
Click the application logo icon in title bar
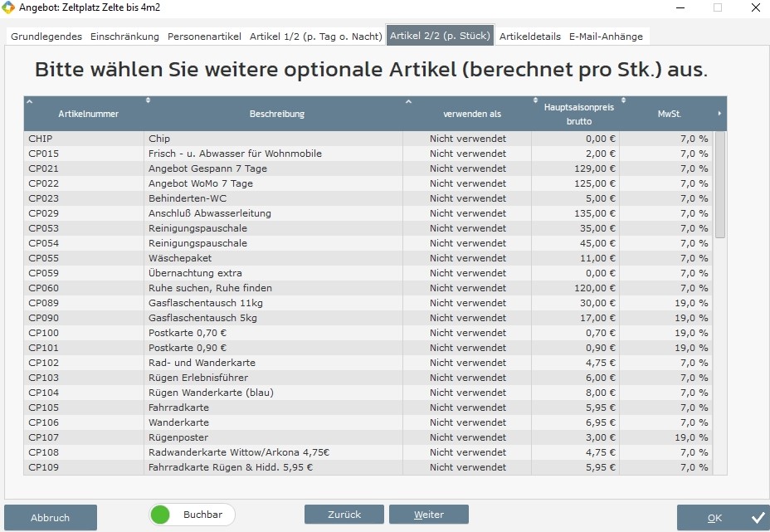pos(8,7)
